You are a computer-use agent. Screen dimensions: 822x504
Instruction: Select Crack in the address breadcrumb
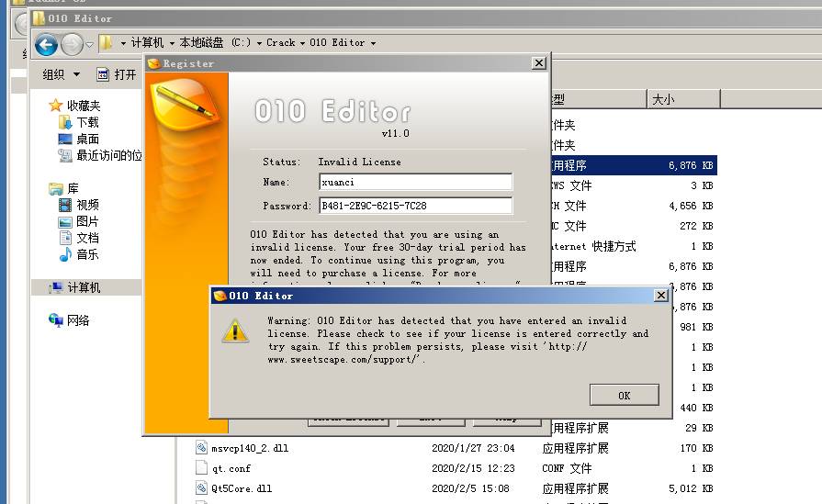pyautogui.click(x=280, y=42)
